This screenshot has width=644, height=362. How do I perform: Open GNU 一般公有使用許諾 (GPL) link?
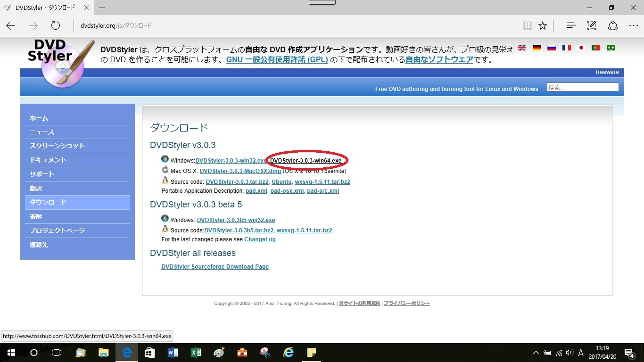(277, 60)
